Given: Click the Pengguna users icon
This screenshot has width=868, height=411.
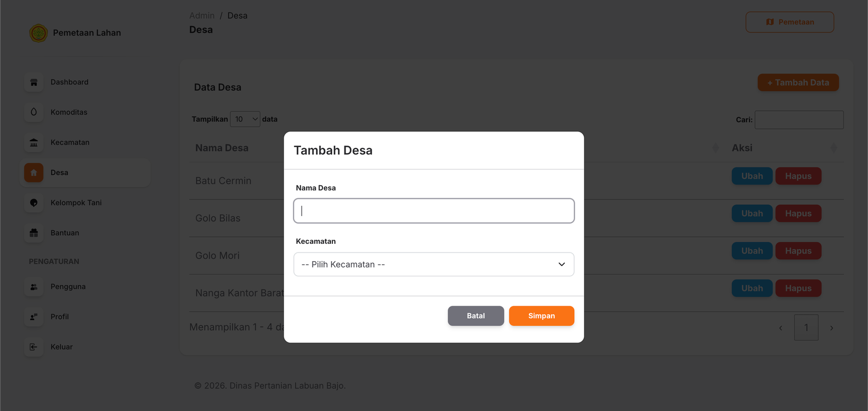Looking at the screenshot, I should (x=34, y=287).
